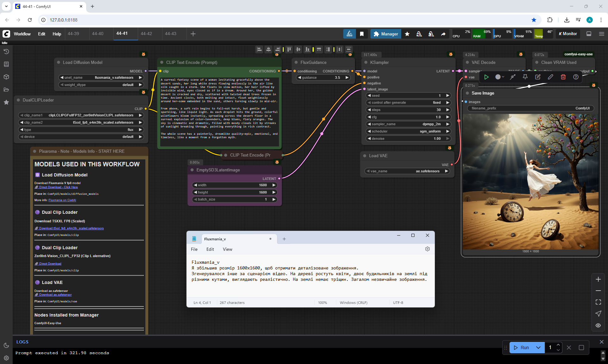Open the sampler_name dpmpp_2m selector
The image size is (608, 364).
[x=408, y=124]
